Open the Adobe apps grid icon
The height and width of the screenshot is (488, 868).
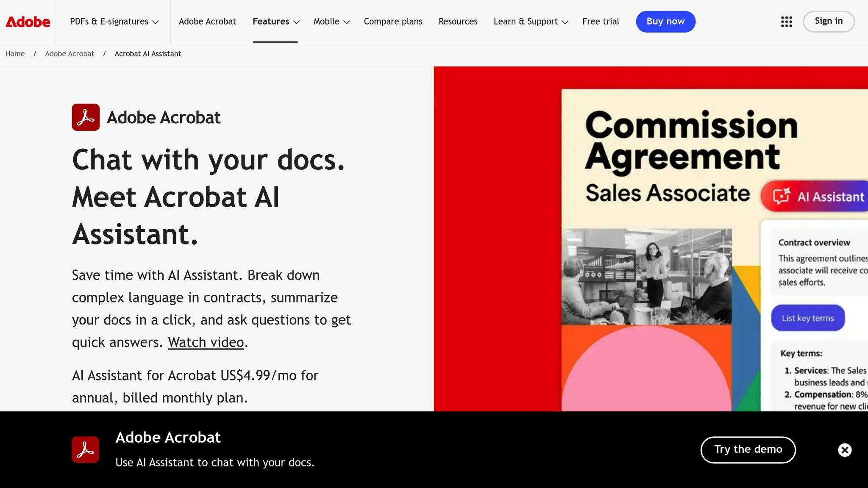[786, 22]
